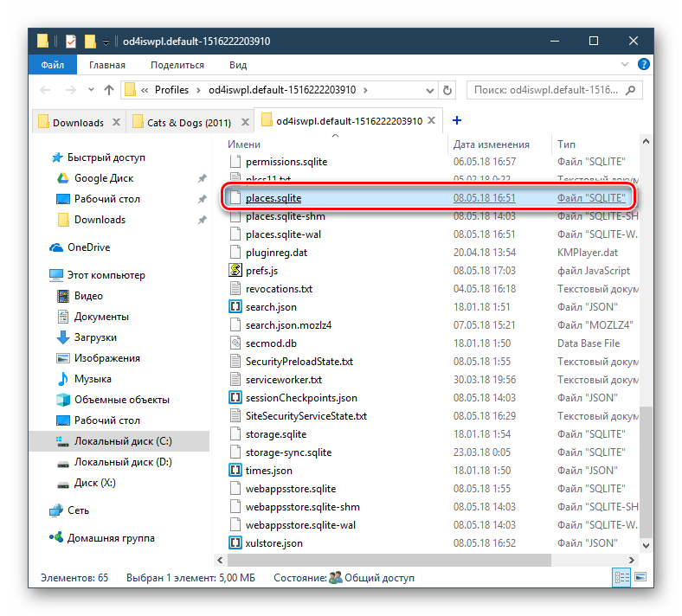Viewport: 682px width, 616px height.
Task: Click the sessionCheckpoints.json file icon
Action: tap(235, 398)
